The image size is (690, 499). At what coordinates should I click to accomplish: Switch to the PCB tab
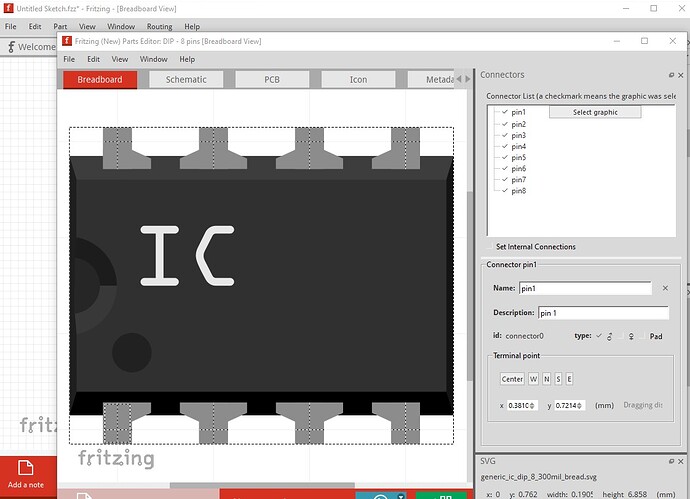[x=272, y=80]
